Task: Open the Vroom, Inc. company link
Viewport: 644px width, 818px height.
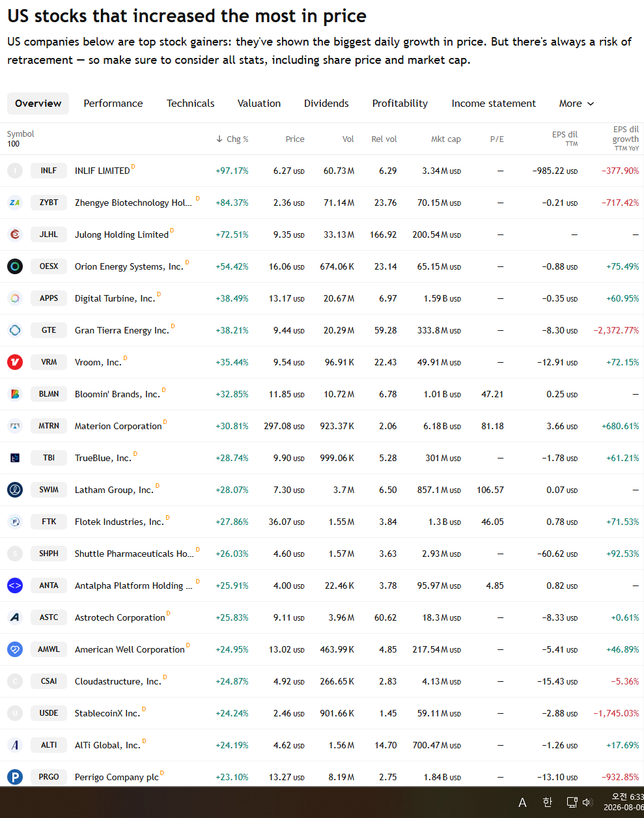Action: pos(98,363)
